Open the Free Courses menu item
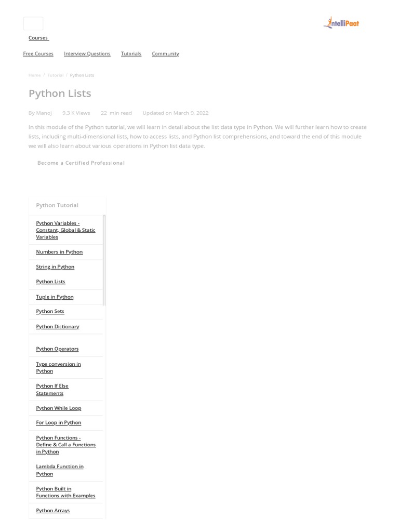Screen dimensions: 399x532 coord(38,54)
